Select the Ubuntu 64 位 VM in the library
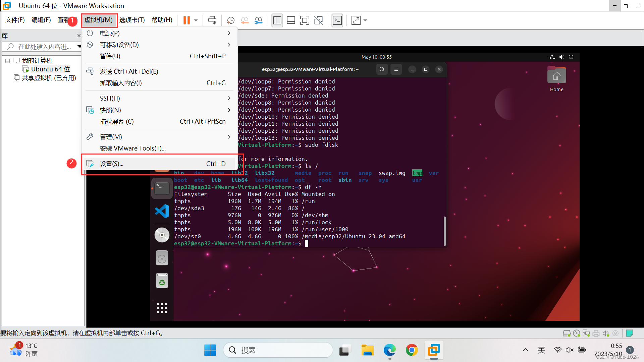Image resolution: width=644 pixels, height=362 pixels. click(x=50, y=69)
